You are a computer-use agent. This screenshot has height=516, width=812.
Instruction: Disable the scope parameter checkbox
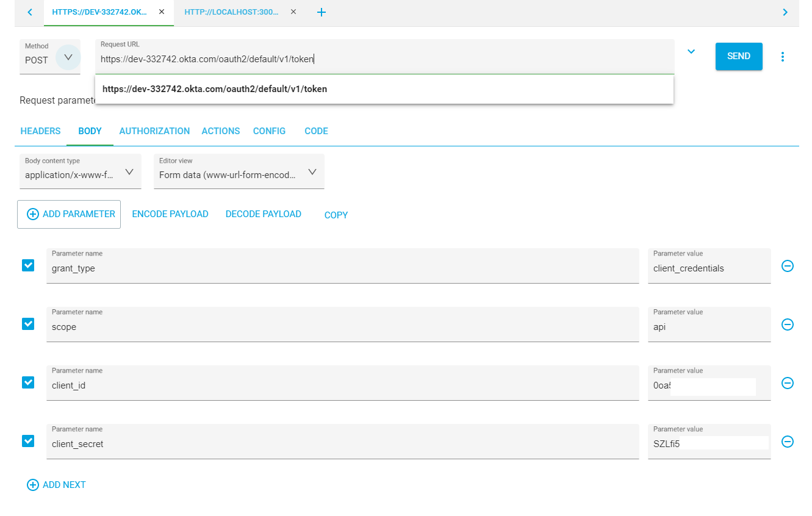pyautogui.click(x=28, y=324)
